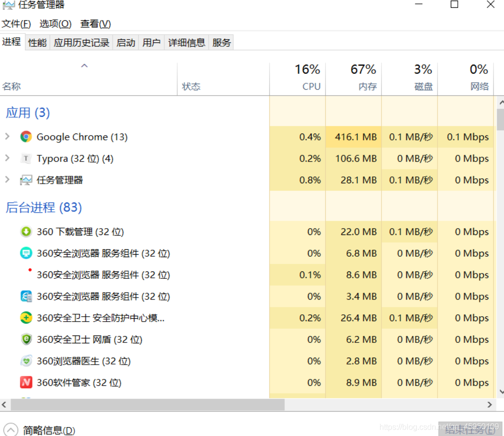Click the Google Chrome icon in process list

26,137
